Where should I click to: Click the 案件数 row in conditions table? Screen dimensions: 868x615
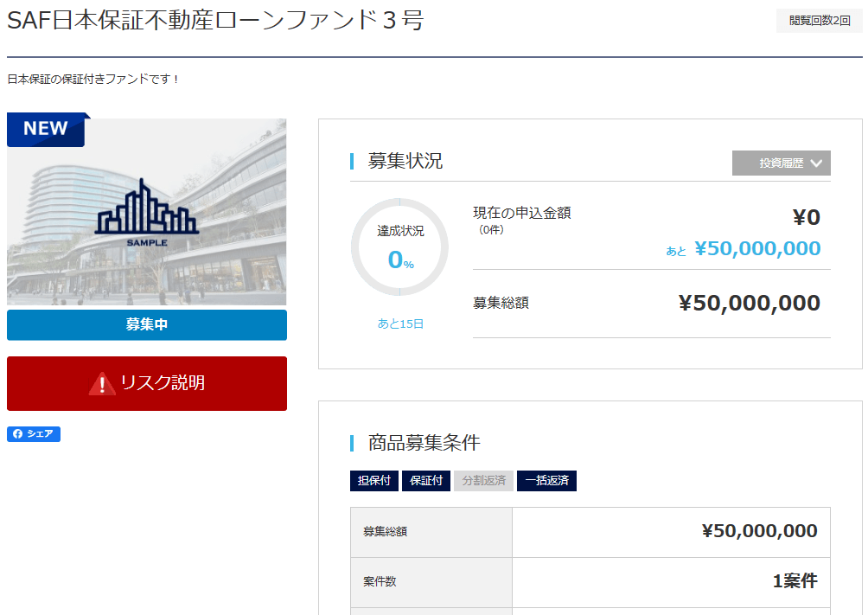click(x=590, y=581)
